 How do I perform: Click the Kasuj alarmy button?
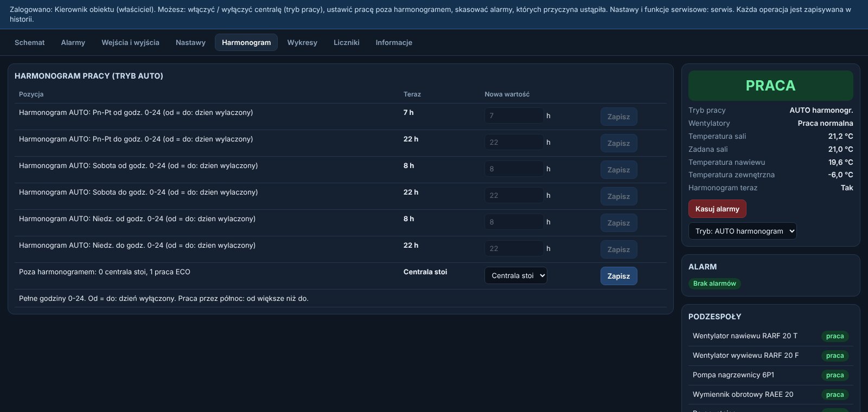point(717,209)
